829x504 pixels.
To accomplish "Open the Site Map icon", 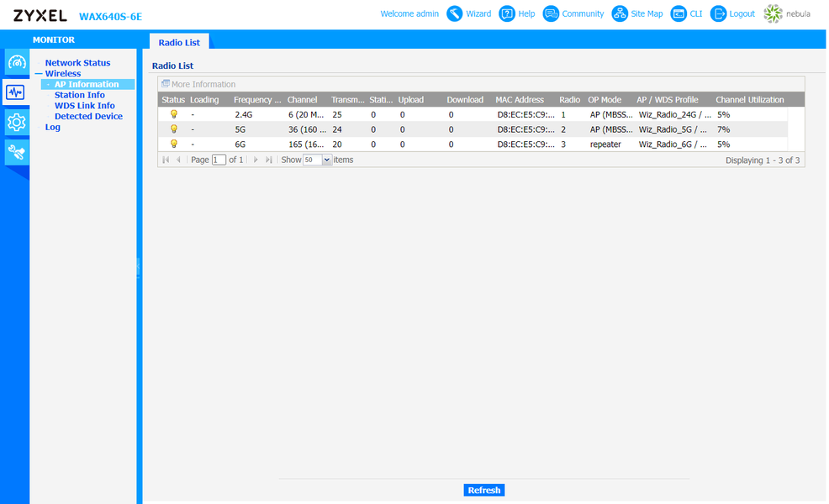I will (x=619, y=13).
